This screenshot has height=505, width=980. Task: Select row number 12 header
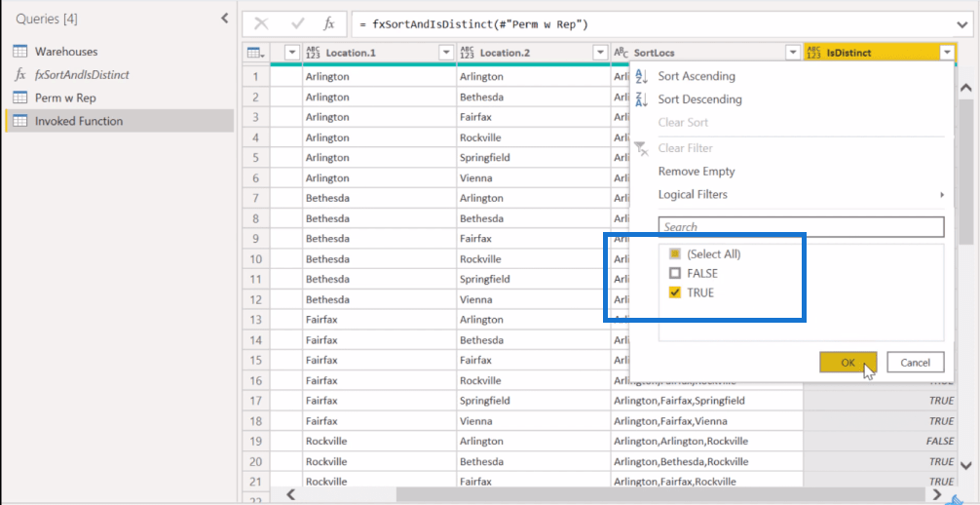click(256, 299)
